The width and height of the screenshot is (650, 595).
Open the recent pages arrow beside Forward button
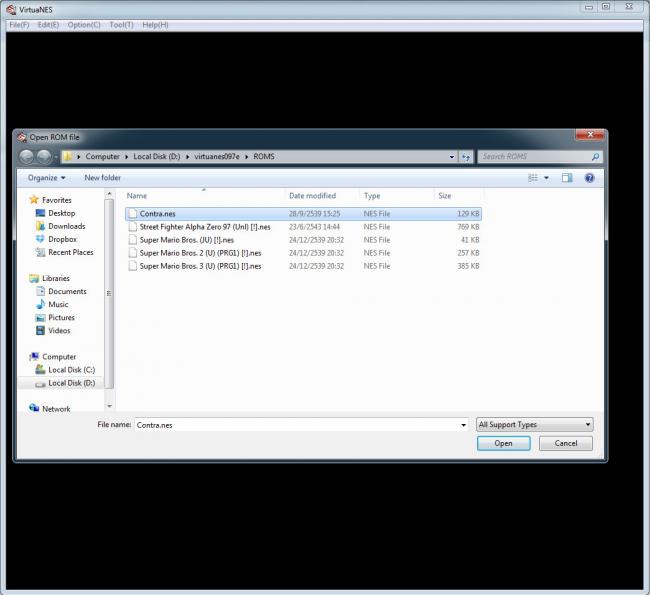56,157
